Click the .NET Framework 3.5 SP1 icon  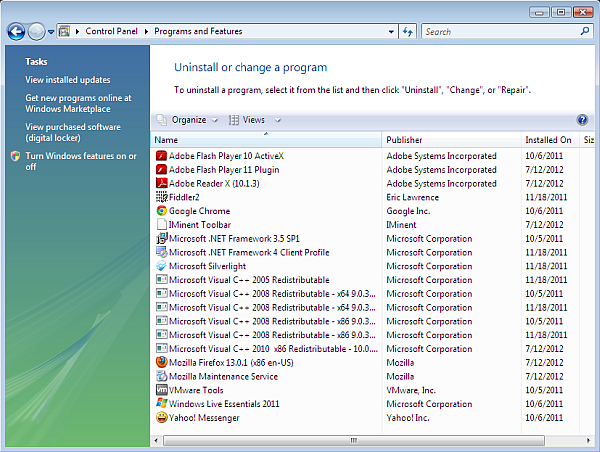161,238
